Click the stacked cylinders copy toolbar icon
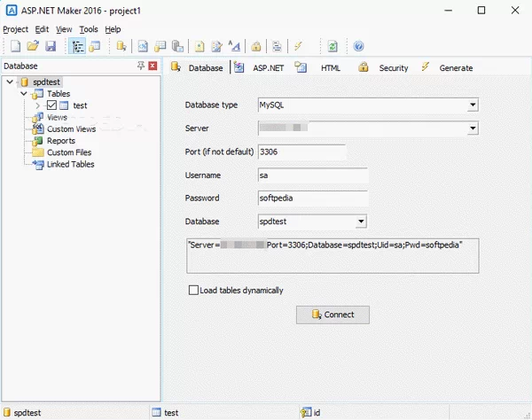This screenshot has height=420, width=532. tap(177, 46)
